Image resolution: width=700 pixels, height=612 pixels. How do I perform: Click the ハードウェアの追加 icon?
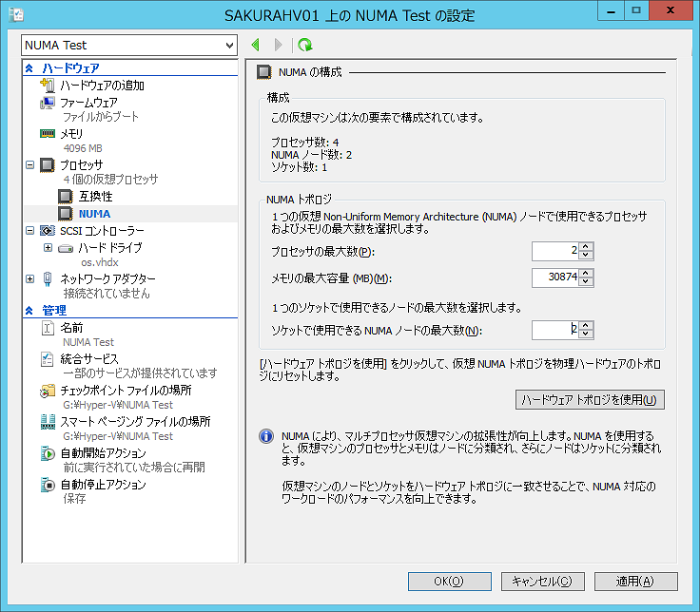click(x=48, y=85)
